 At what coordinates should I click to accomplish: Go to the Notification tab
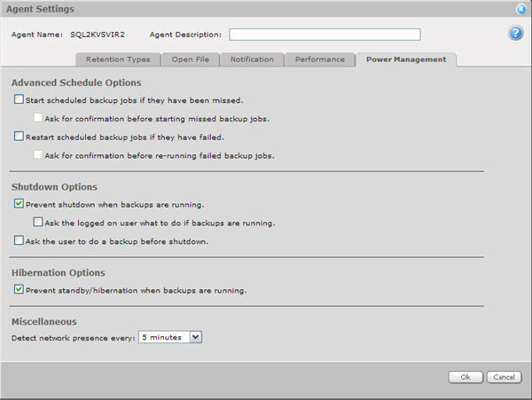(253, 59)
